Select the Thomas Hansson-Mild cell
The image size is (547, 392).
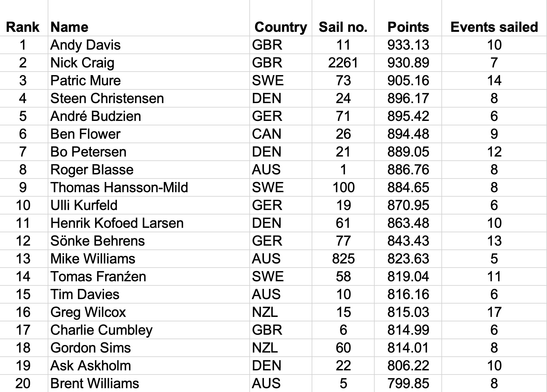(119, 187)
